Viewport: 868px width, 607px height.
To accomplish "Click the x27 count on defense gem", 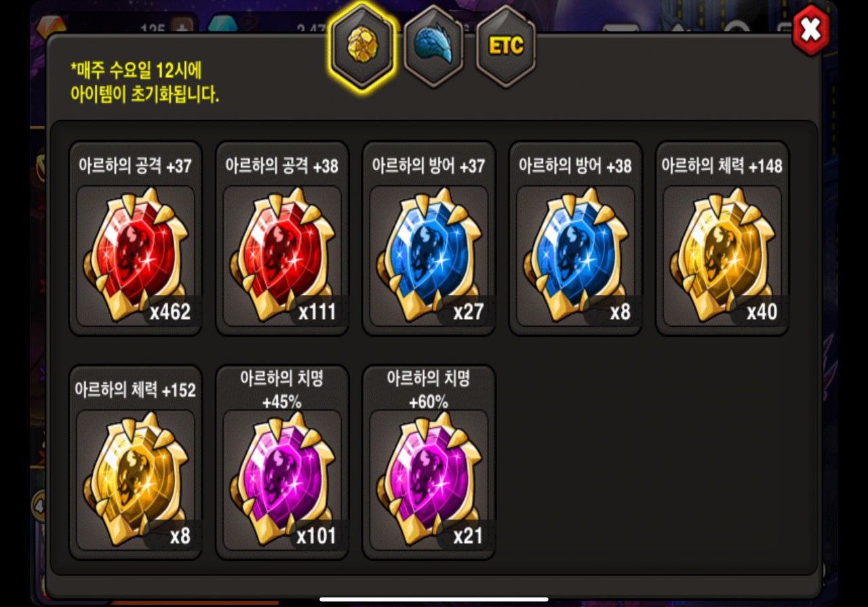I will 468,311.
